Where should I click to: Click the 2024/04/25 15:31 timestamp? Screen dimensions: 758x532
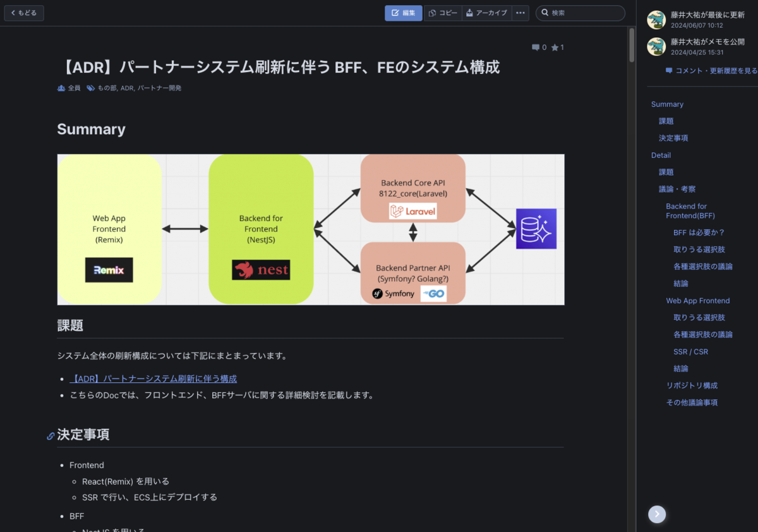pos(697,52)
